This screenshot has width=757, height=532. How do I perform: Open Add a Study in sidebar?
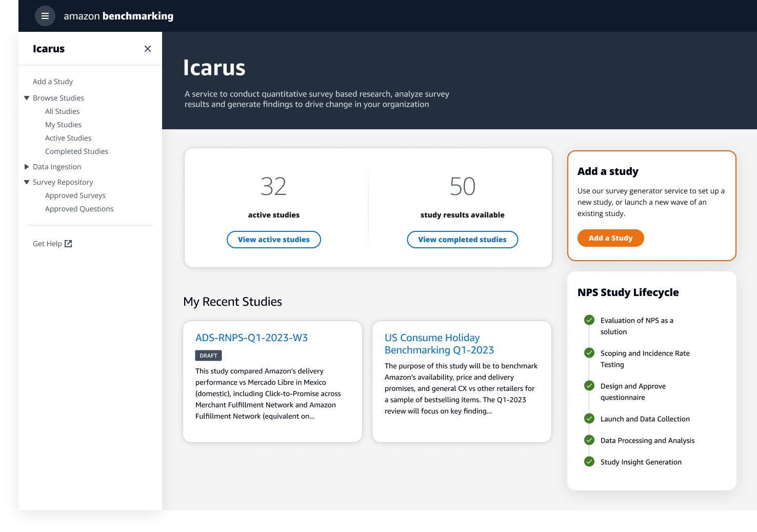click(x=53, y=82)
